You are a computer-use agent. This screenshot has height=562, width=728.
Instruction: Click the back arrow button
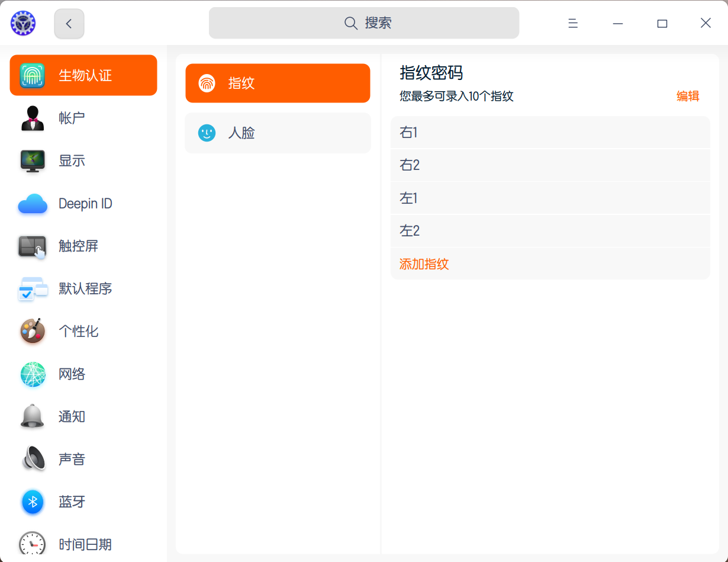[69, 24]
